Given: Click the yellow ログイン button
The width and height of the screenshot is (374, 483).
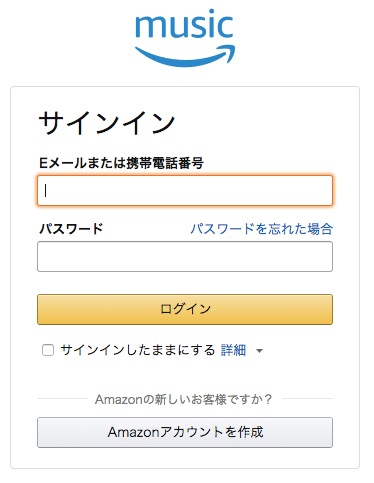Looking at the screenshot, I should tap(185, 309).
